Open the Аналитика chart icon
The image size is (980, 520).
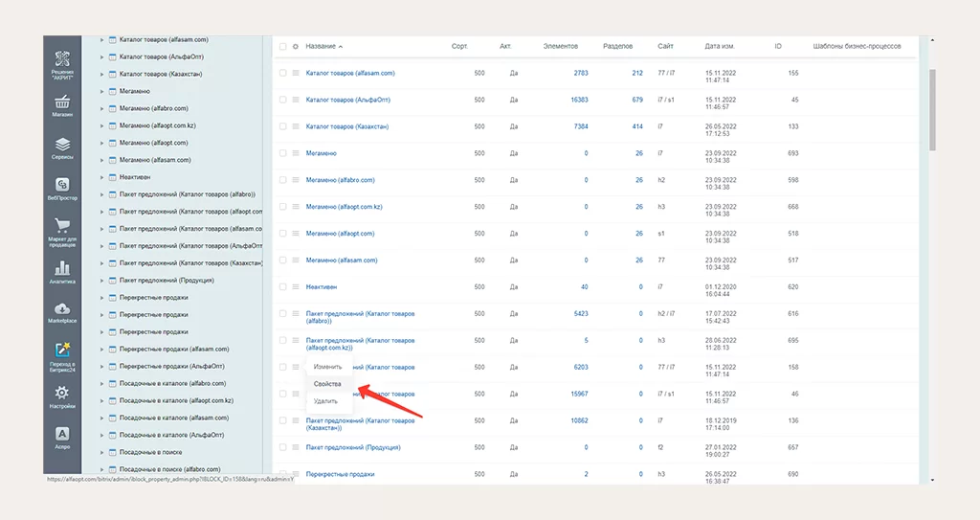point(62,272)
